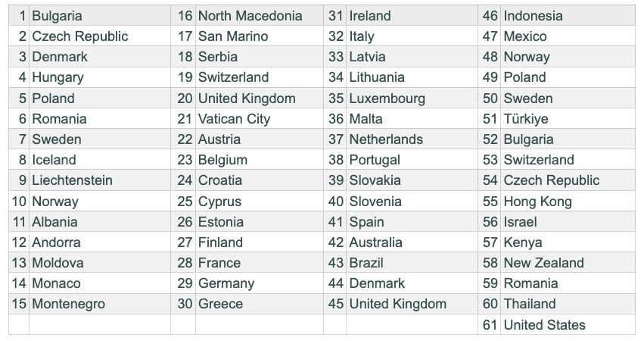This screenshot has width=644, height=341.
Task: Click the Vatican City entry
Action: [234, 119]
